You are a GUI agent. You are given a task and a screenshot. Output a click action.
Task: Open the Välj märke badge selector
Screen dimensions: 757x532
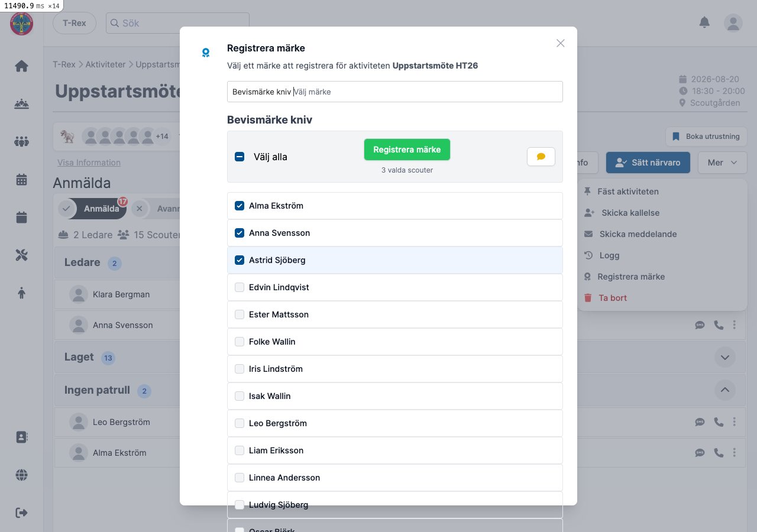[x=395, y=92]
